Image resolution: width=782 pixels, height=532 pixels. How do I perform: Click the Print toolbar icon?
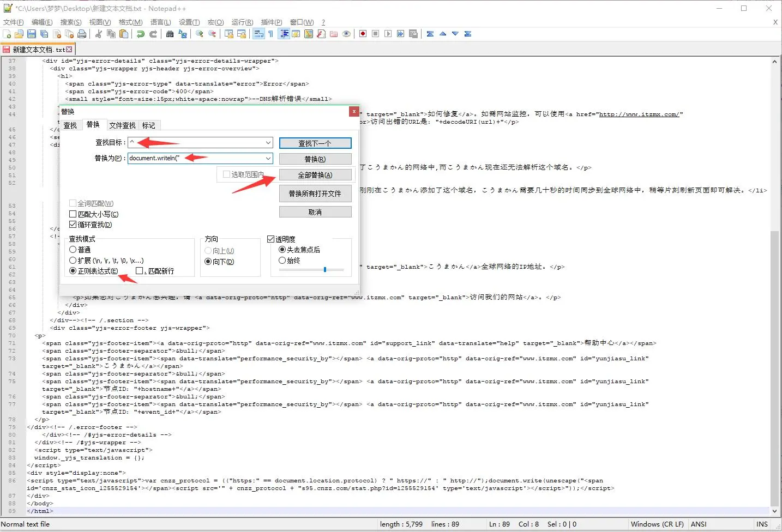click(82, 34)
